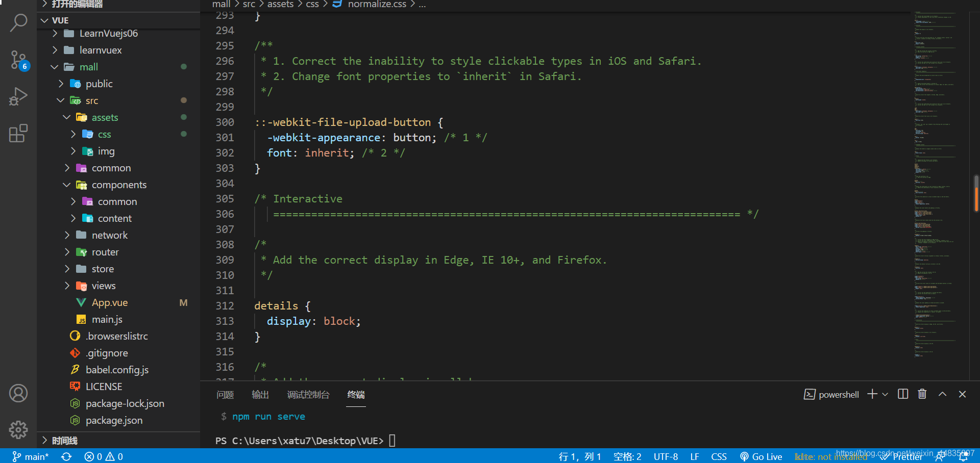Expand the views folder
The image size is (980, 463).
tap(118, 286)
